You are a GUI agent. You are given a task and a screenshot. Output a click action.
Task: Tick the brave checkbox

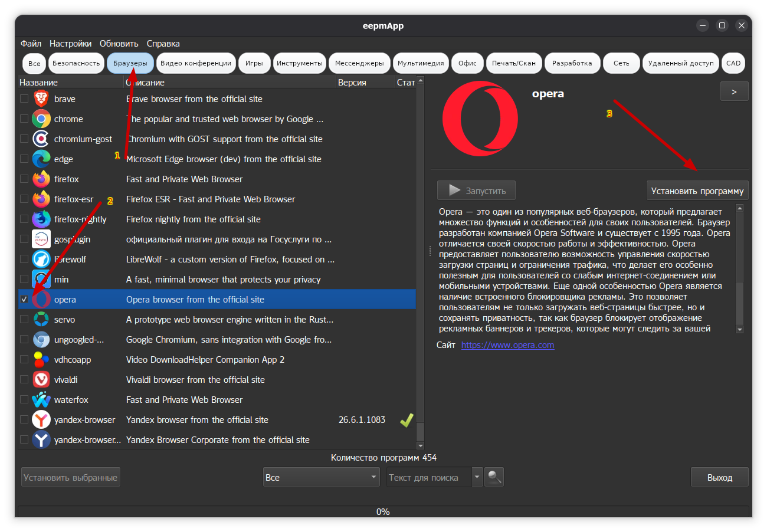click(24, 99)
